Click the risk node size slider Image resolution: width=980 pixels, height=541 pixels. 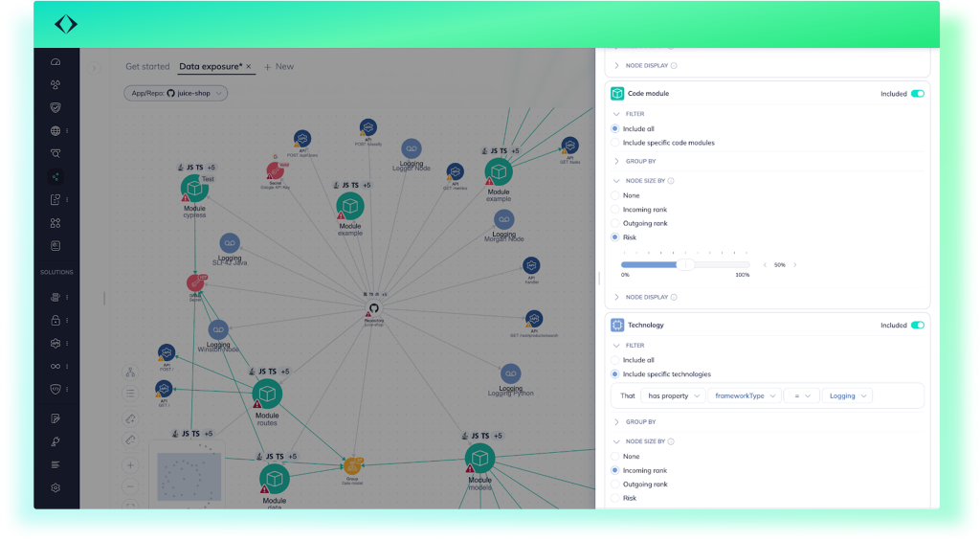685,264
